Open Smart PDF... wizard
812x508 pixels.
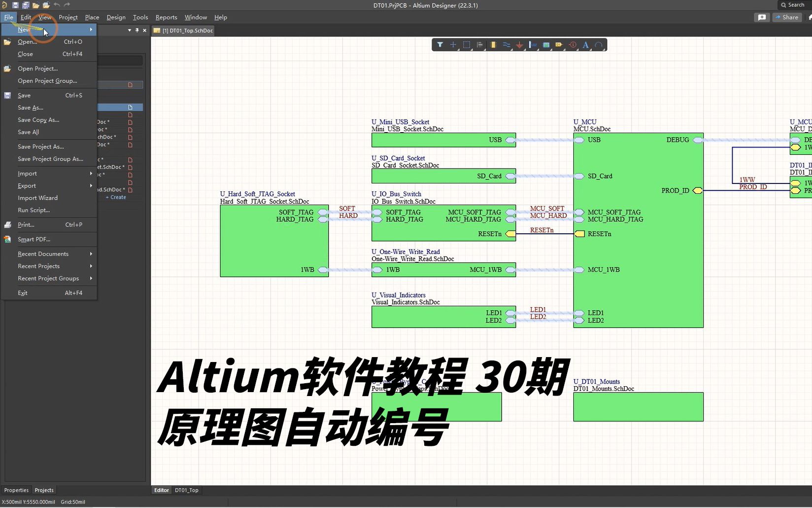click(x=49, y=240)
